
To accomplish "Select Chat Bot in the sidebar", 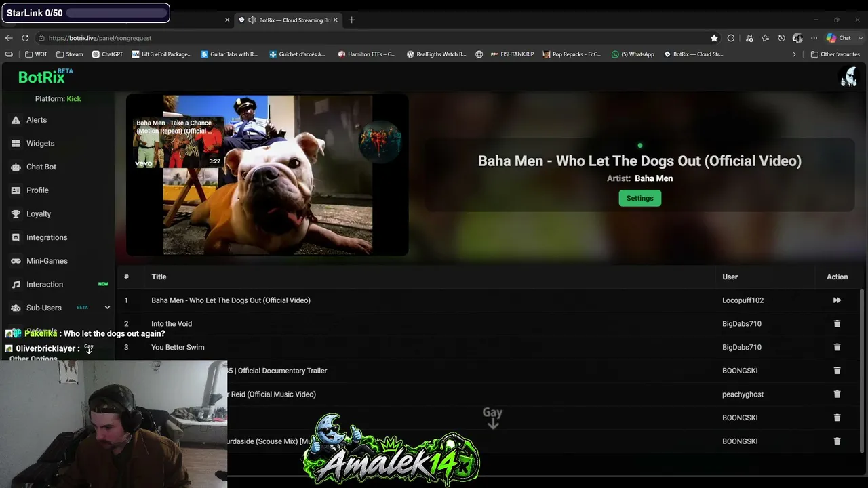I will coord(41,167).
